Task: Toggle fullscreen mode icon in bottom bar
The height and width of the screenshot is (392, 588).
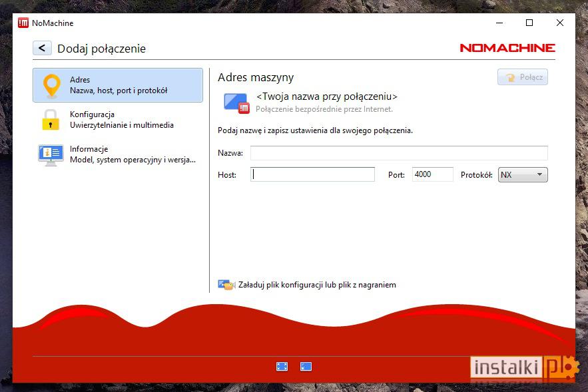Action: click(x=282, y=367)
